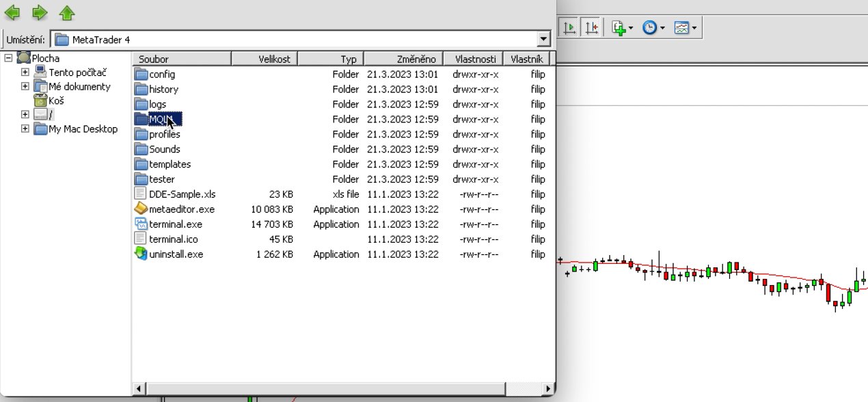Image resolution: width=868 pixels, height=402 pixels.
Task: Select the profiles folder icon
Action: tap(141, 134)
